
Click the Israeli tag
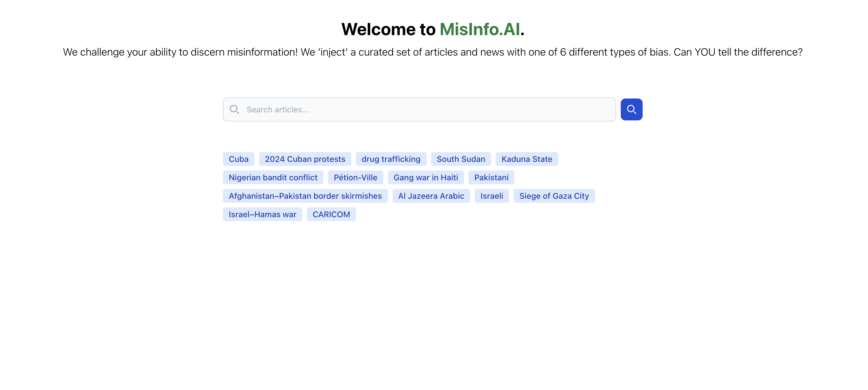pos(491,196)
